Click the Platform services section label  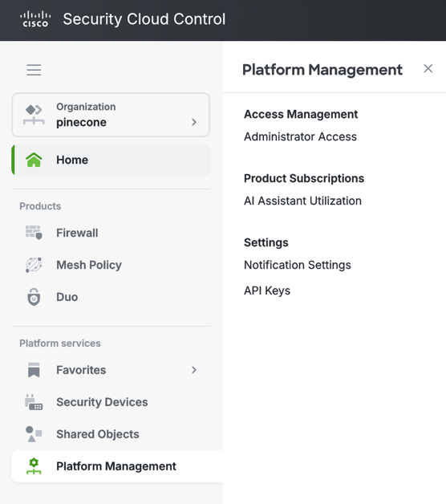[60, 343]
